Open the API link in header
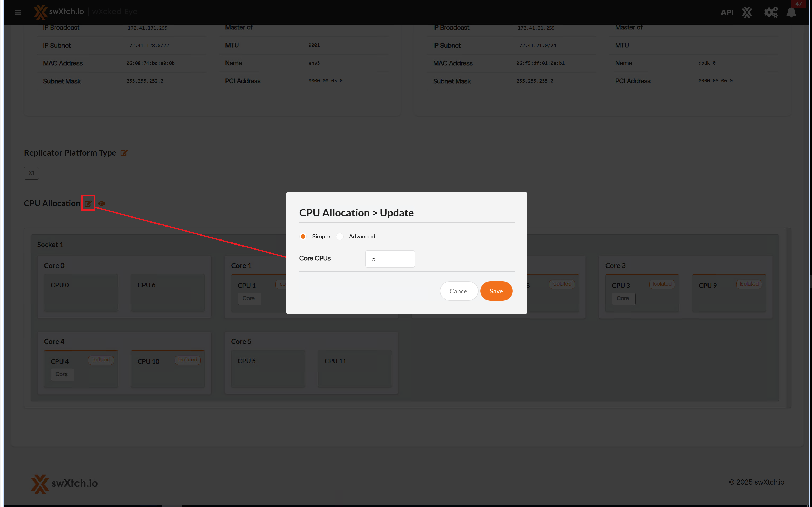 (x=727, y=12)
